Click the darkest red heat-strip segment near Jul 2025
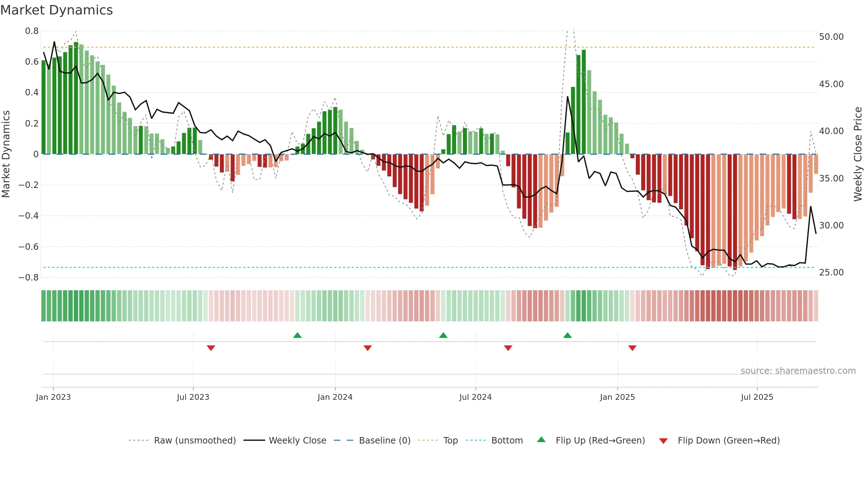Viewport: 868px width, 488px height. [x=735, y=306]
